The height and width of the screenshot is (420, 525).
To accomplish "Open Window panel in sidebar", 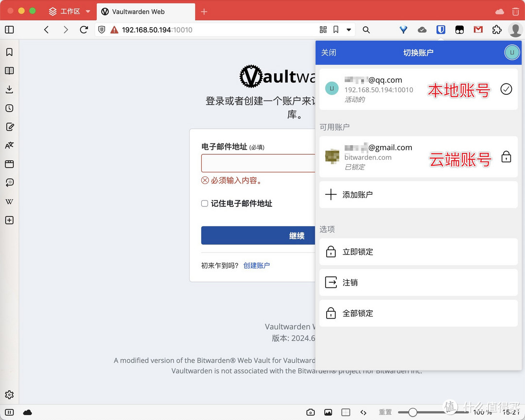I will tap(9, 164).
